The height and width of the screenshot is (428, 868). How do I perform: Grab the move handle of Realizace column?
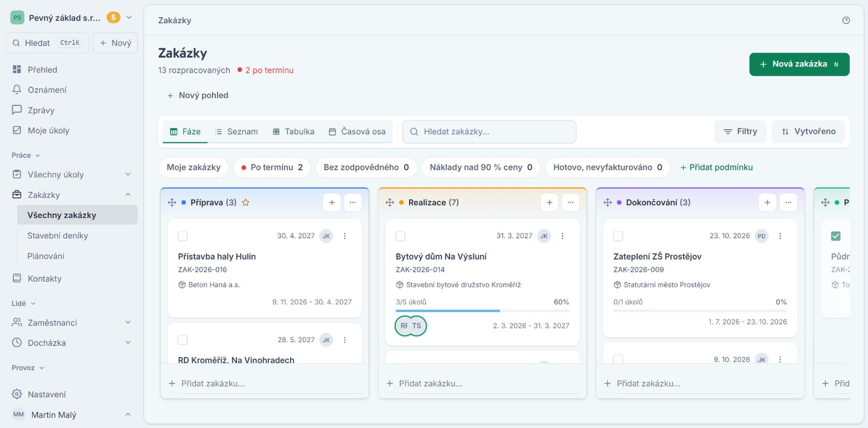pyautogui.click(x=390, y=203)
